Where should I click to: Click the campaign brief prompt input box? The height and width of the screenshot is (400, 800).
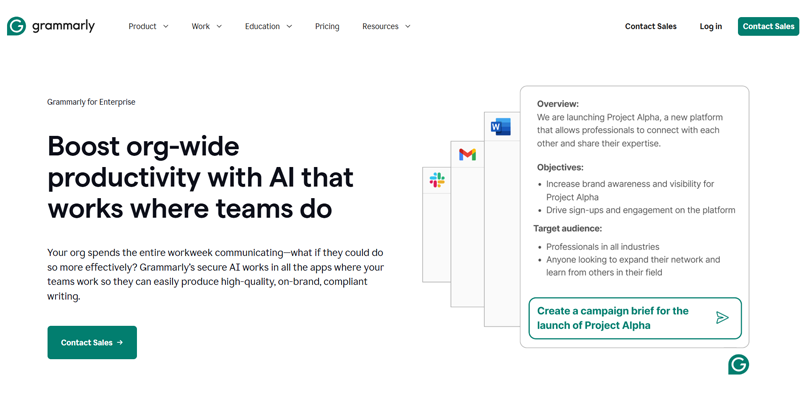[635, 318]
